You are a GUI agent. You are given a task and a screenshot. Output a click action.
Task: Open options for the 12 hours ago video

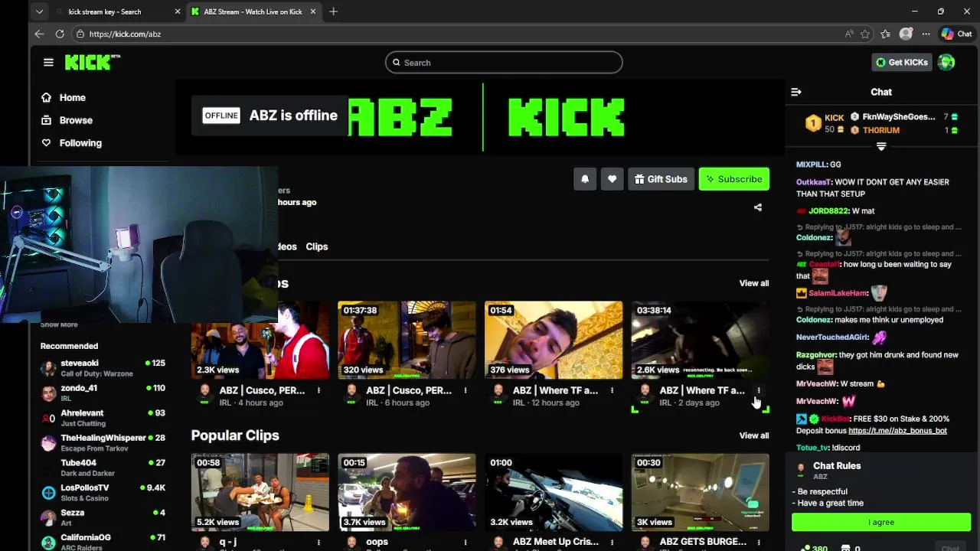pos(612,390)
